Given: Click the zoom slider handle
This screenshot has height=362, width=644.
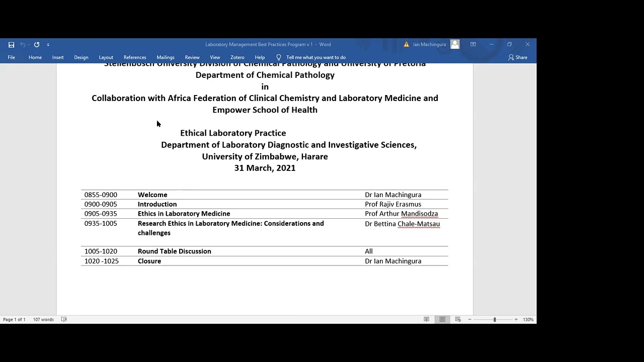Looking at the screenshot, I should pyautogui.click(x=495, y=320).
